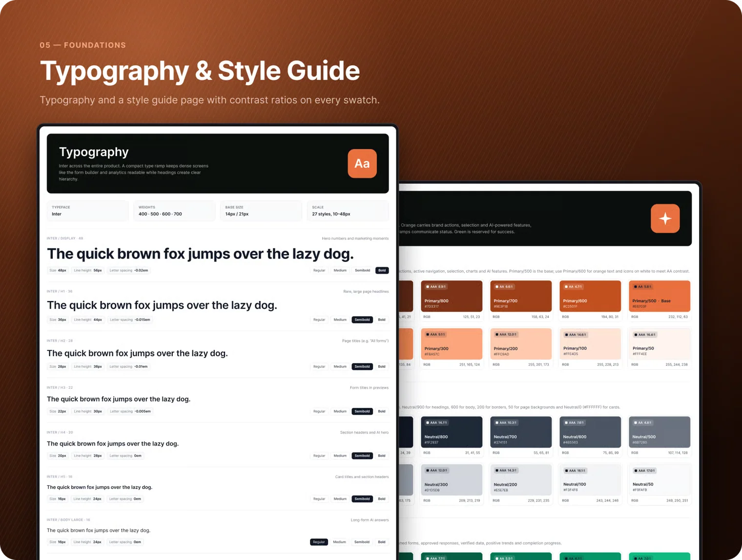
Task: Select Bold weight in the H4 20 row
Action: click(382, 456)
